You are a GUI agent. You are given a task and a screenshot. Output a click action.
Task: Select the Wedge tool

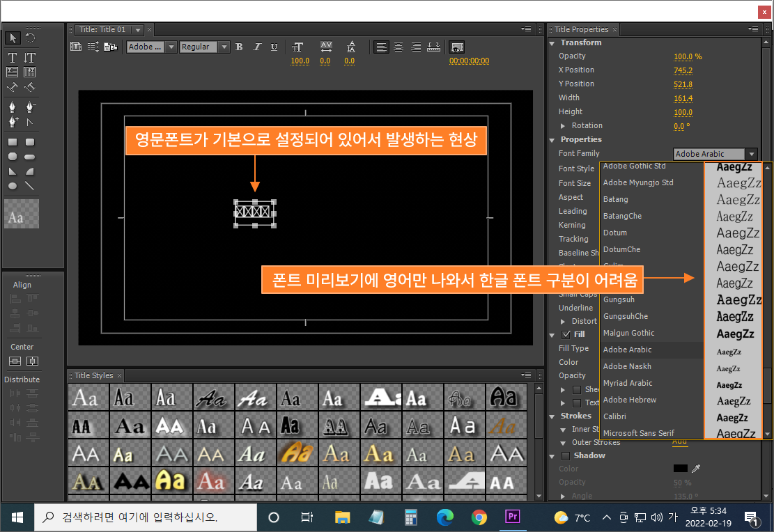click(13, 171)
